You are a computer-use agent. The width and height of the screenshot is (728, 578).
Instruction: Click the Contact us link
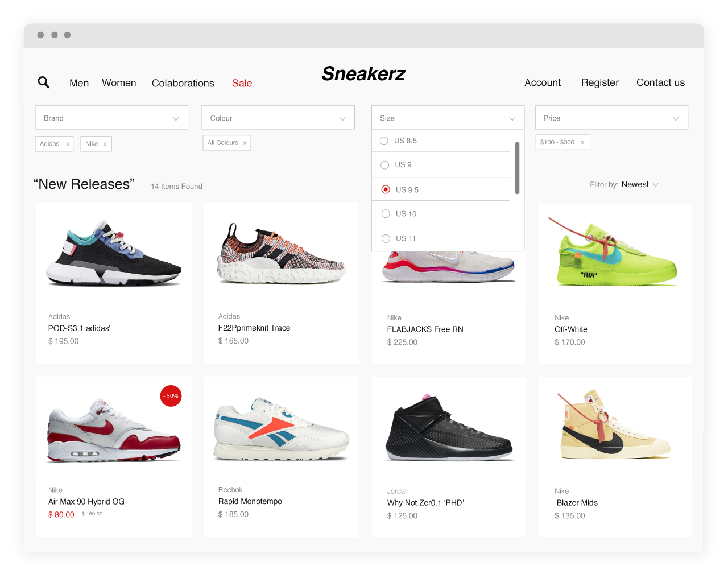(x=660, y=82)
